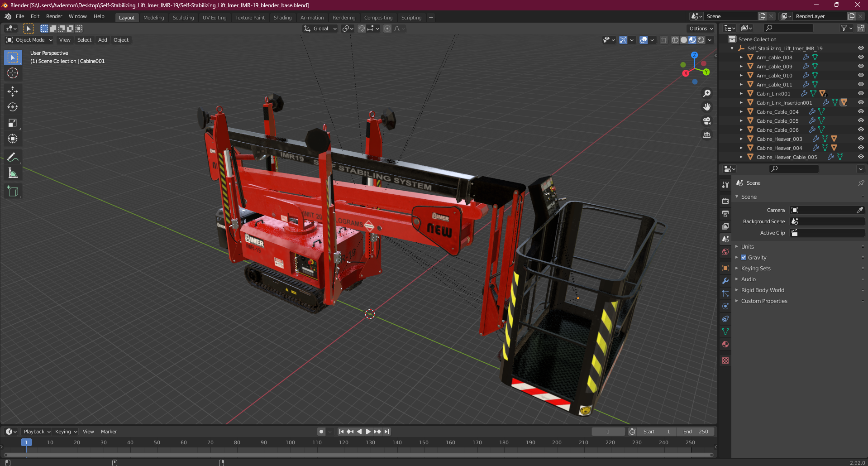Select the Measure tool
The image size is (868, 466).
(x=13, y=173)
